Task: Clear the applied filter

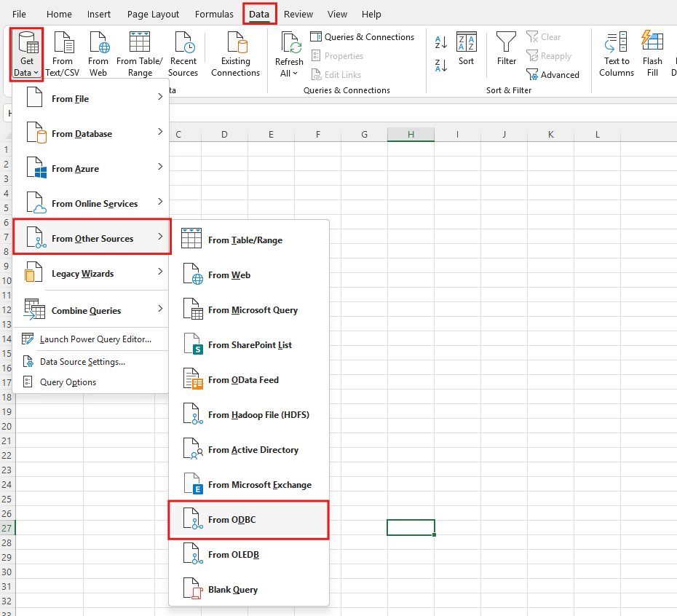Action: click(544, 37)
